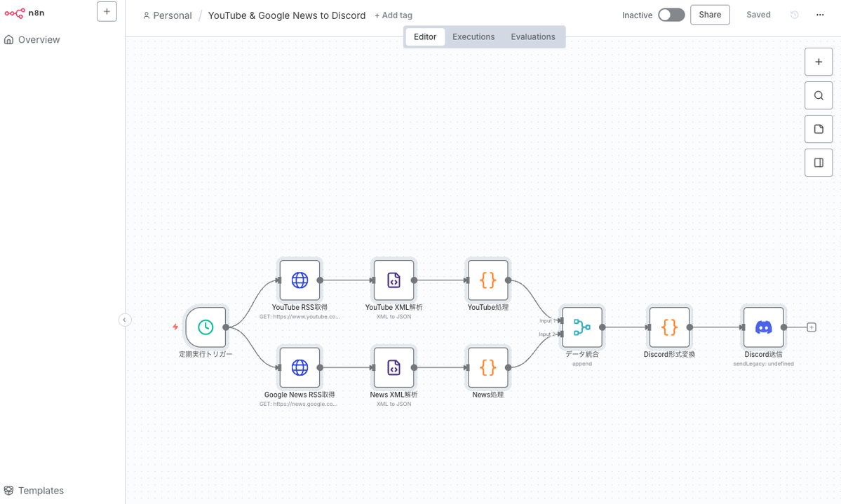Click the plus connector after Discord送信

tap(812, 327)
